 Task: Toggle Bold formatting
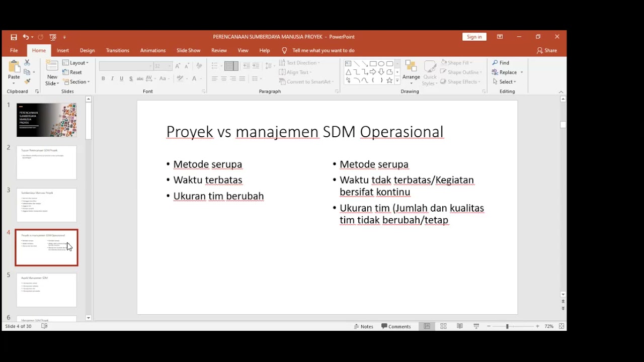103,78
